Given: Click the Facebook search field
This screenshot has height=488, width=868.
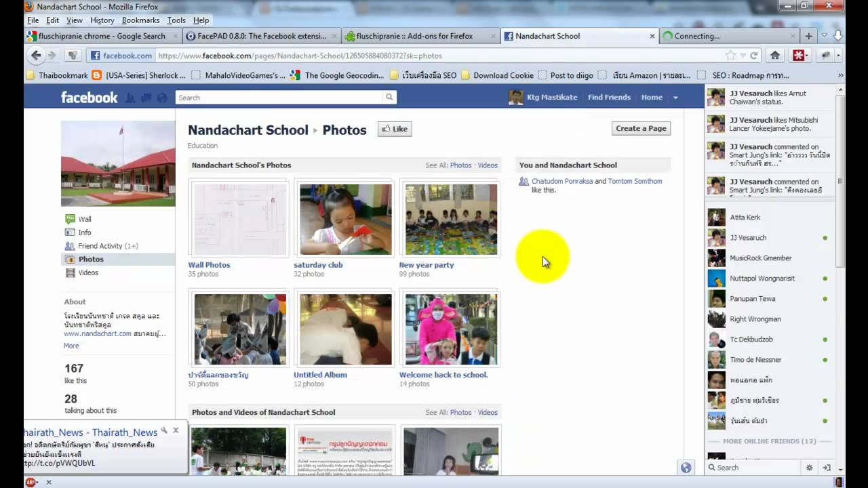Looking at the screenshot, I should coord(279,98).
